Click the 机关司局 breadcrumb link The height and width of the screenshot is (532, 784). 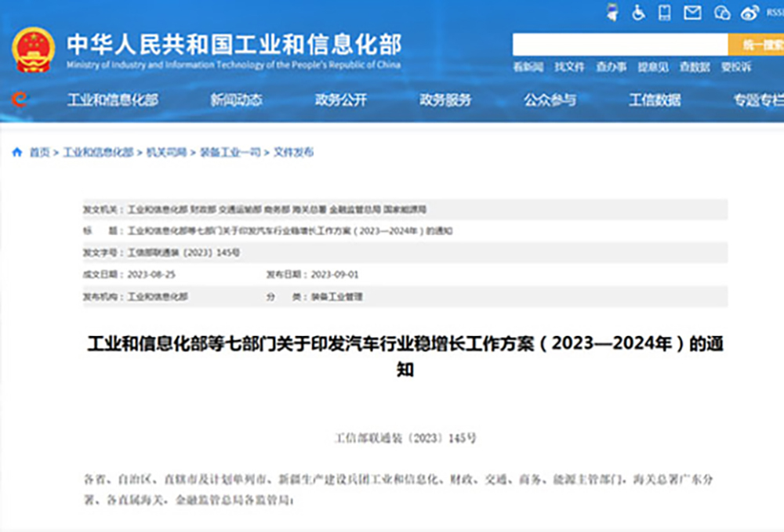pos(166,152)
